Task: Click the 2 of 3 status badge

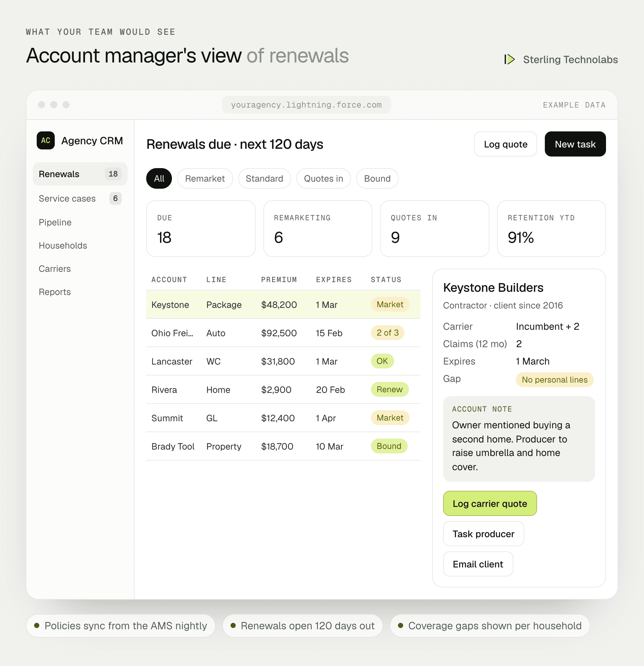Action: 388,333
